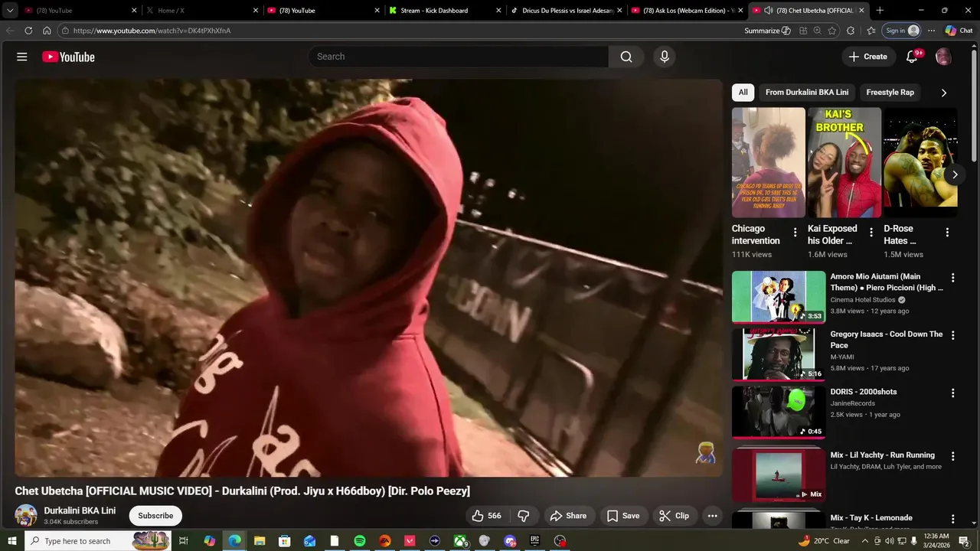Mute the Chet Ubetcha tab audio icon
This screenshot has width=980, height=551.
coord(768,11)
